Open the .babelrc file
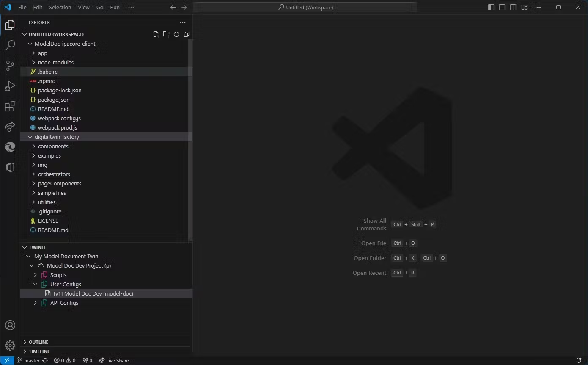 (106, 72)
